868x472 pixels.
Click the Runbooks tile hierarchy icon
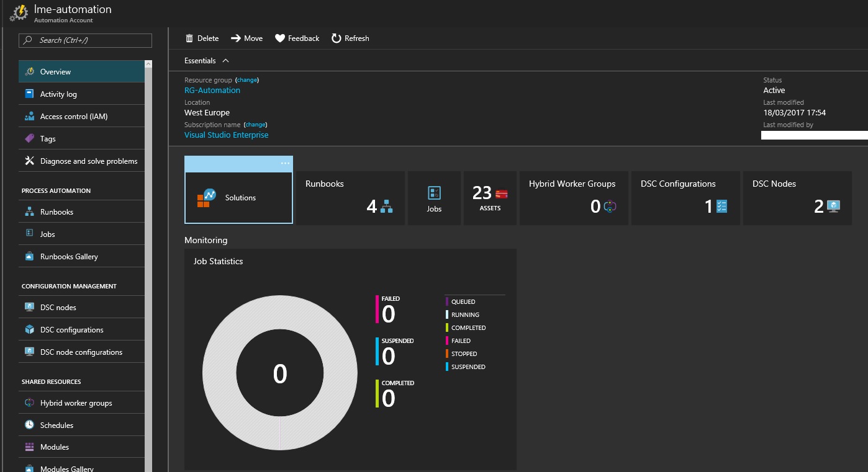point(387,207)
